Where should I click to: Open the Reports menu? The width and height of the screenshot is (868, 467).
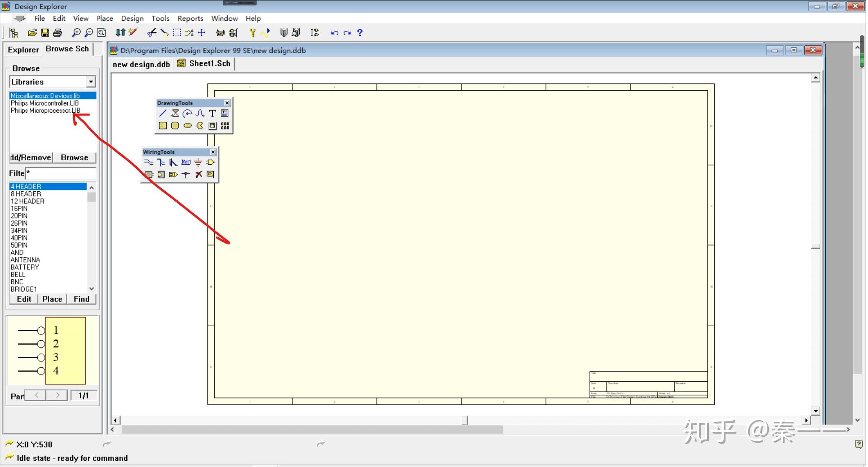coord(190,18)
